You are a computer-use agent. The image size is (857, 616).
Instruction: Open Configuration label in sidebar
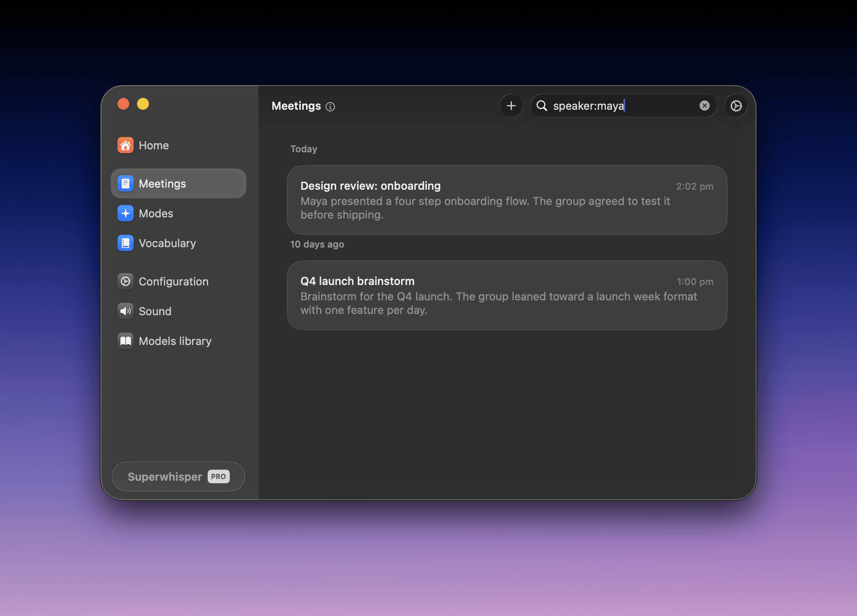(x=174, y=282)
